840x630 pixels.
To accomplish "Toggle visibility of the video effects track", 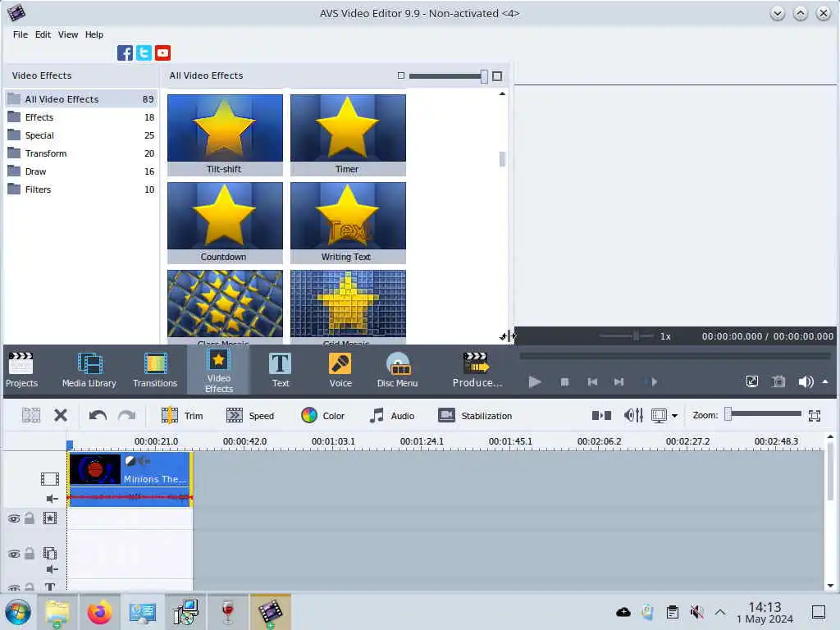I will click(14, 518).
